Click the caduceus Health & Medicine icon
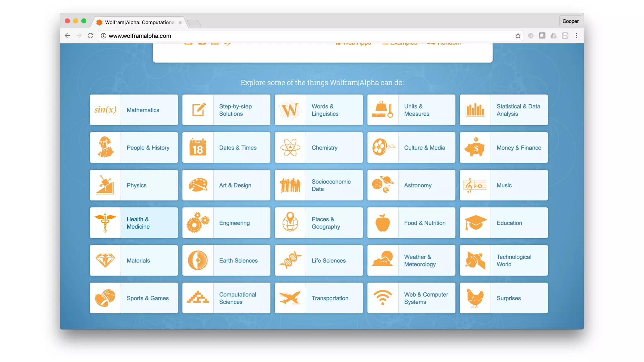Image resolution: width=644 pixels, height=362 pixels. coord(105,222)
